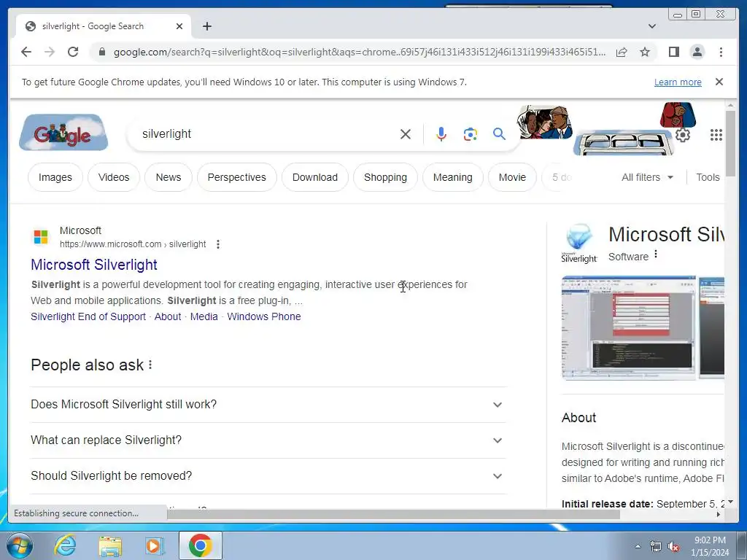
Task: Open the search Tools button
Action: 708,177
